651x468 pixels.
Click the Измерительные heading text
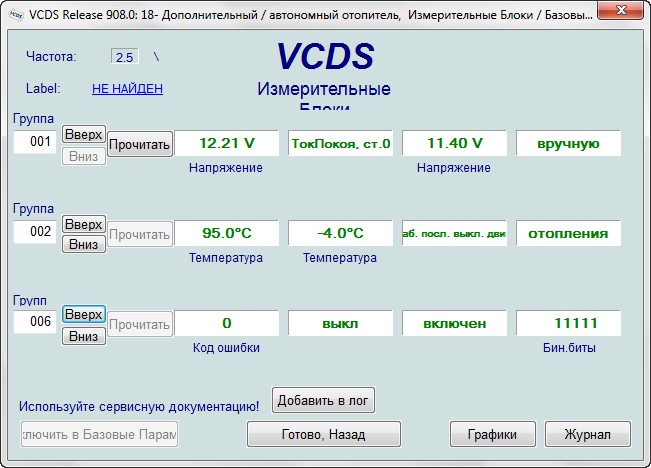323,89
